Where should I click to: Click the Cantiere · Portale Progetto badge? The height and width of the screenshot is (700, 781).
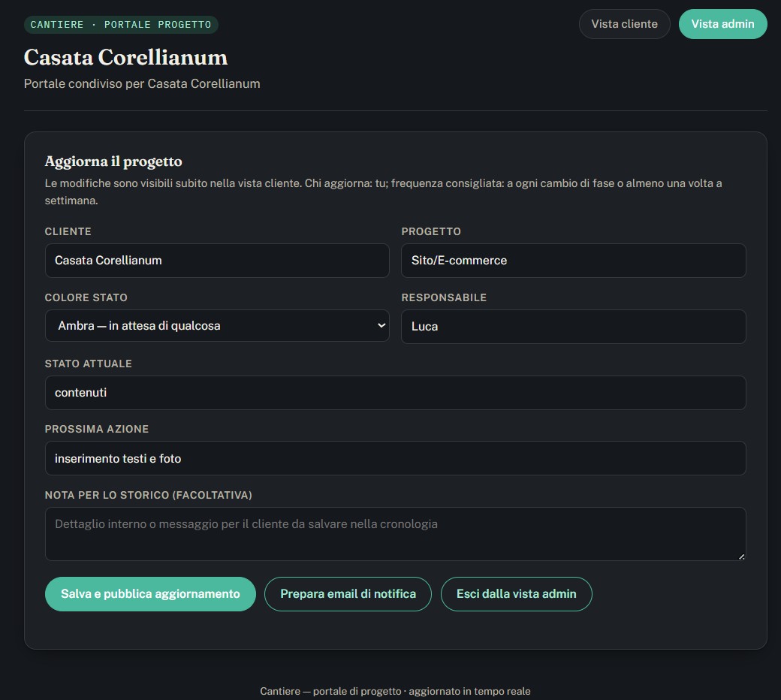[121, 25]
